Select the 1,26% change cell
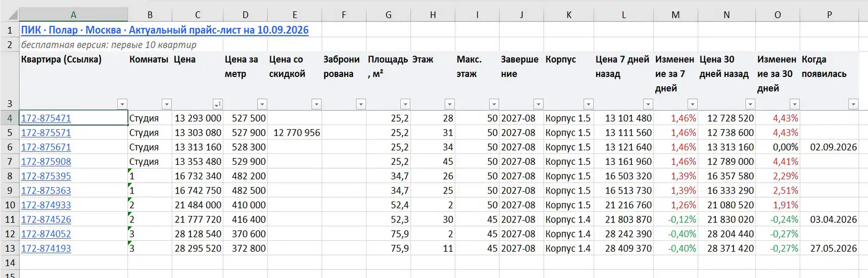 676,205
